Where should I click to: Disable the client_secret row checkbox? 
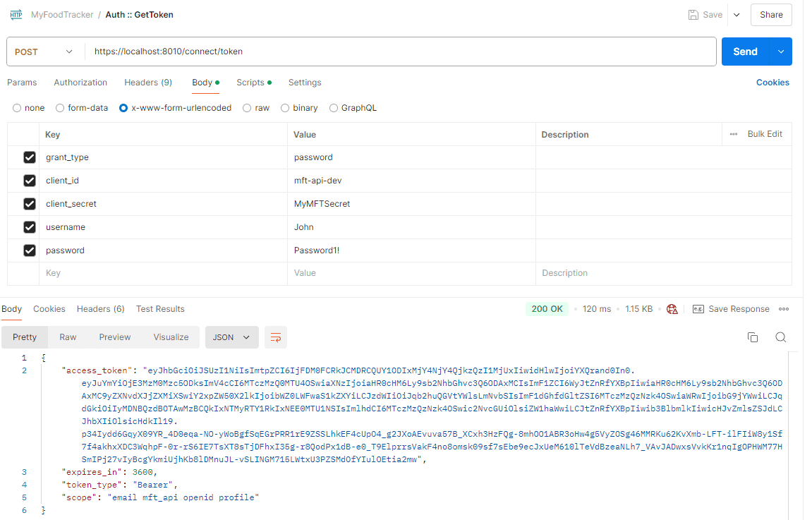click(x=30, y=204)
